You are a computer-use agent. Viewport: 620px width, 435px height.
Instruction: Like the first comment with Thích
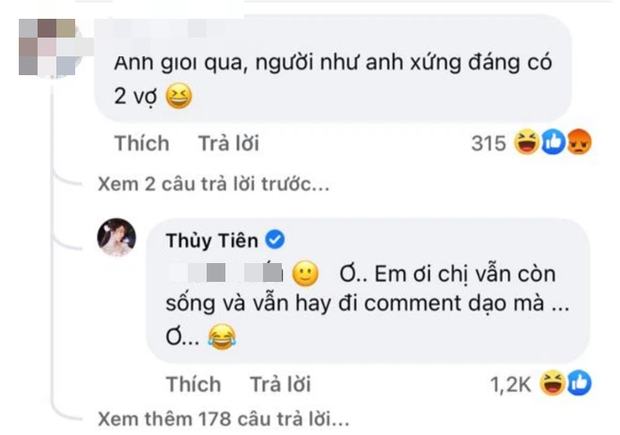tap(142, 144)
